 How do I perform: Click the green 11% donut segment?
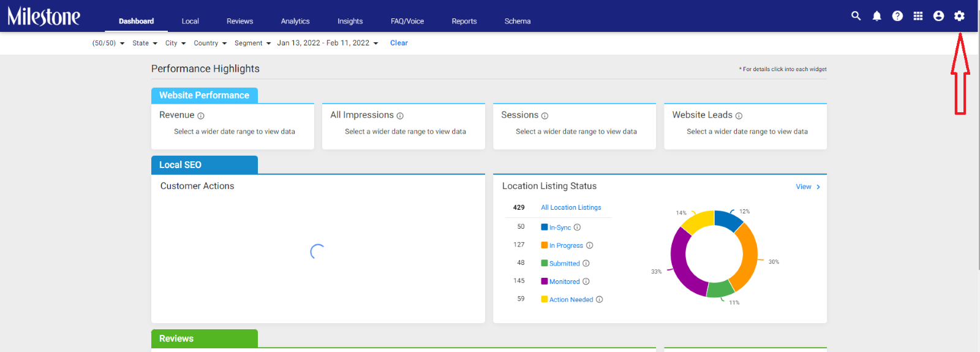[x=720, y=289]
